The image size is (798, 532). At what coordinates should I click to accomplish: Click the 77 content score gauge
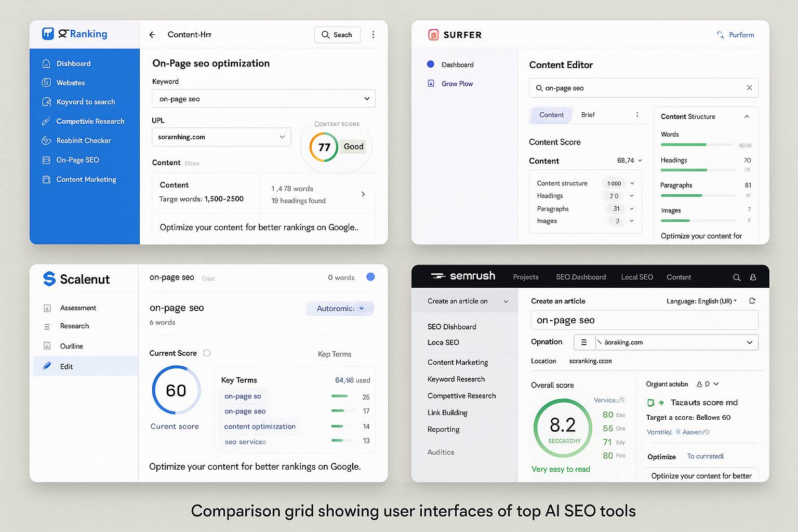[324, 147]
